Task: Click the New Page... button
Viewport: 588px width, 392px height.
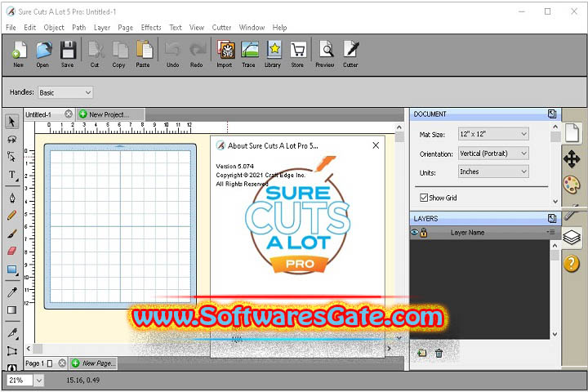Action: 95,363
